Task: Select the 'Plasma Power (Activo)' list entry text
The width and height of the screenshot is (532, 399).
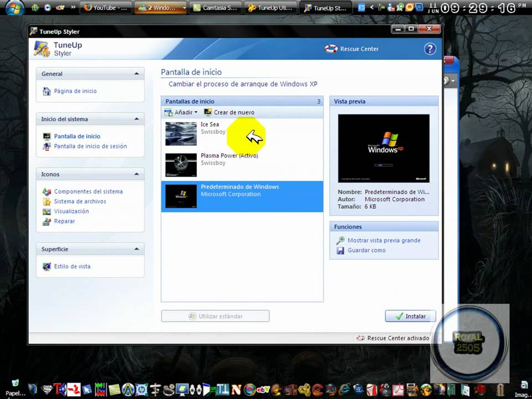Action: (x=229, y=156)
